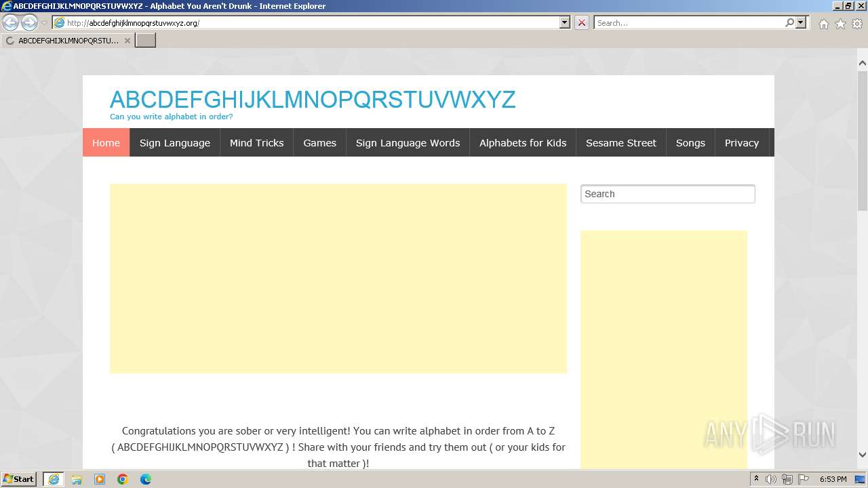Screen dimensions: 868x488
Task: Select the ABCDEFGHIJKLMNOPQRSTU... browser tab
Action: pyautogui.click(x=68, y=41)
